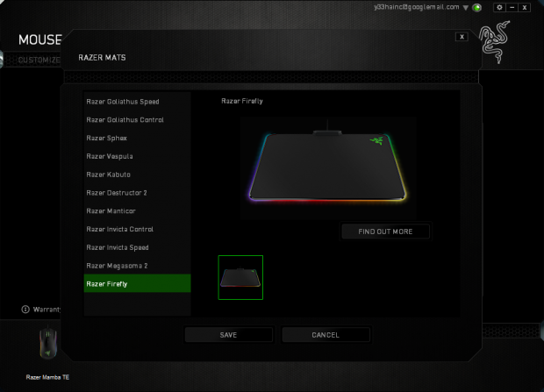Cancel the mat selection dialog
Image resolution: width=544 pixels, height=392 pixels.
click(x=326, y=335)
